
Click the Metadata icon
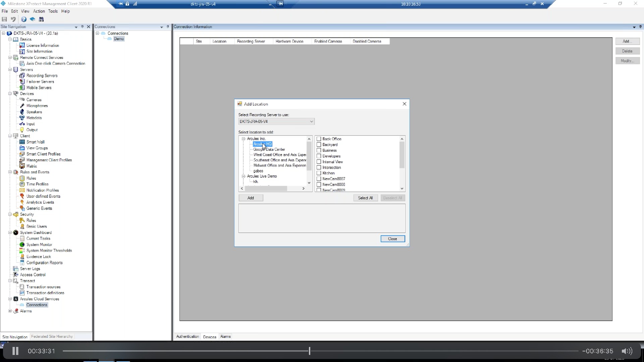point(22,118)
